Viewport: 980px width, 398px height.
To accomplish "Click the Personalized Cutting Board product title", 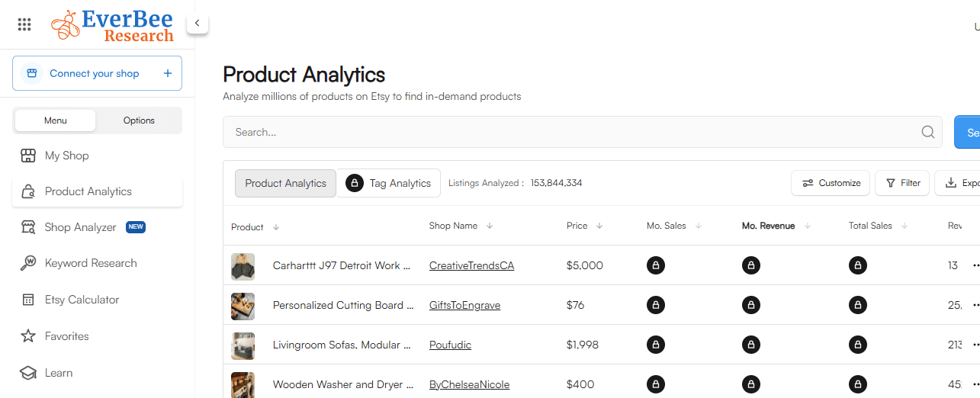I will (x=342, y=305).
